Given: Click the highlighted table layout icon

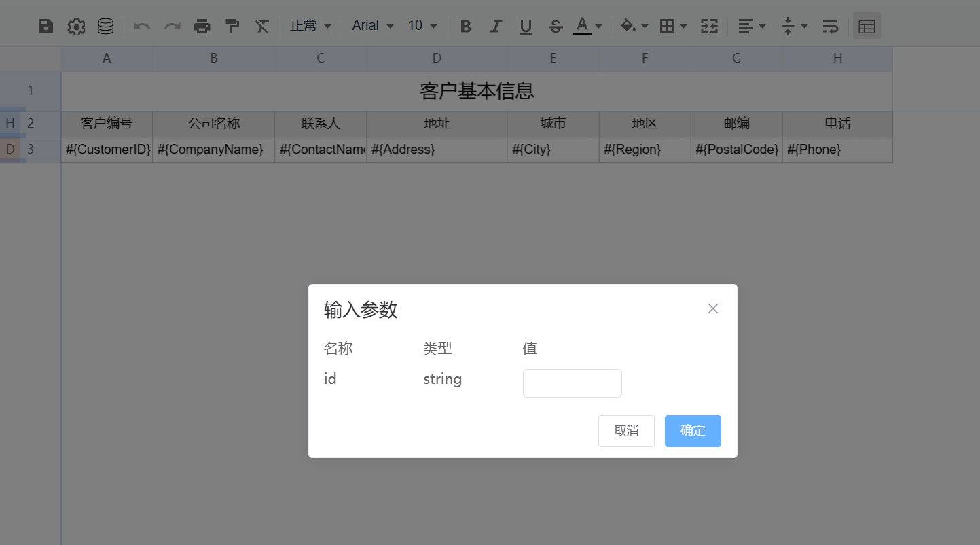Looking at the screenshot, I should point(867,27).
